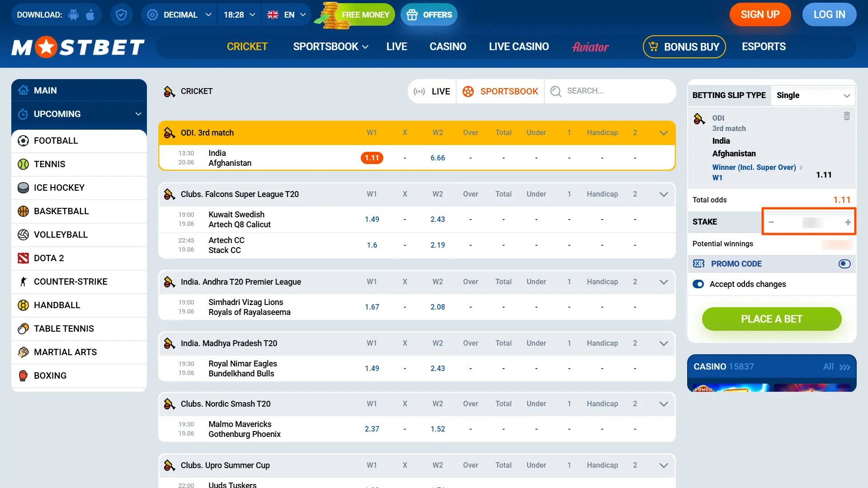Go to the Mostbet logo homepage
Image resolution: width=868 pixels, height=488 pixels.
tap(78, 47)
